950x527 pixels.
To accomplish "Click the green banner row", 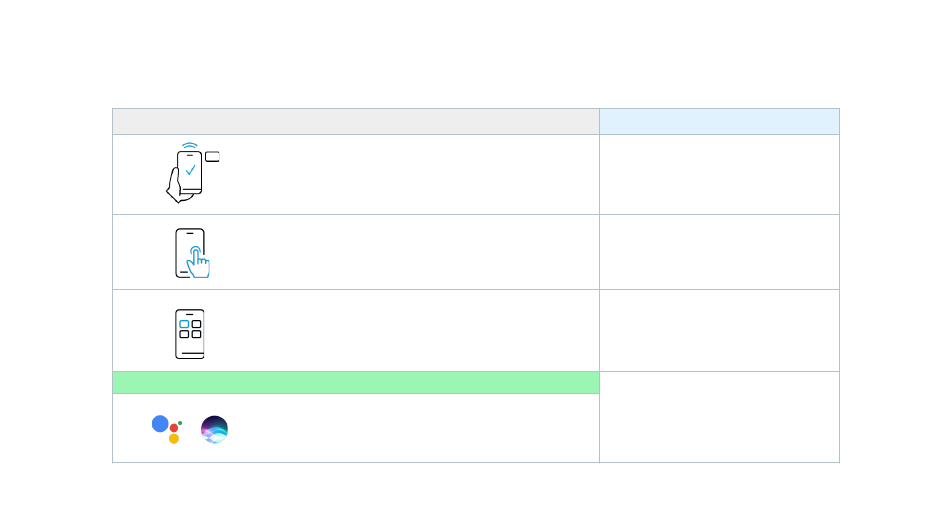I will (355, 382).
